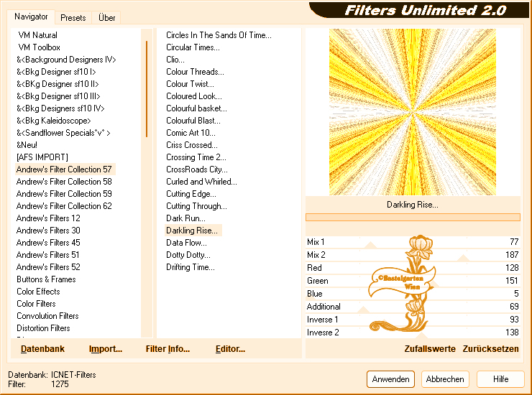Choose Colourful basket... filter
532x395 pixels.
tap(196, 108)
